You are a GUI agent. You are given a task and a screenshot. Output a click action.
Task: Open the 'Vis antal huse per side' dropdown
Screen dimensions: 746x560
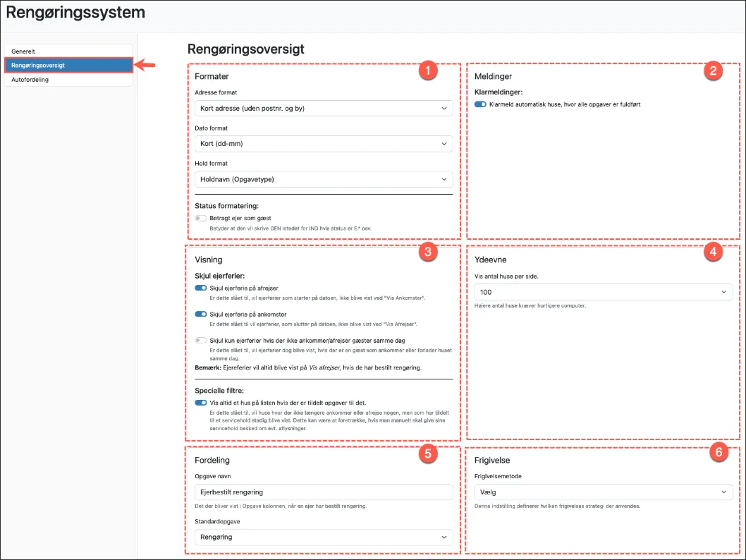click(603, 292)
